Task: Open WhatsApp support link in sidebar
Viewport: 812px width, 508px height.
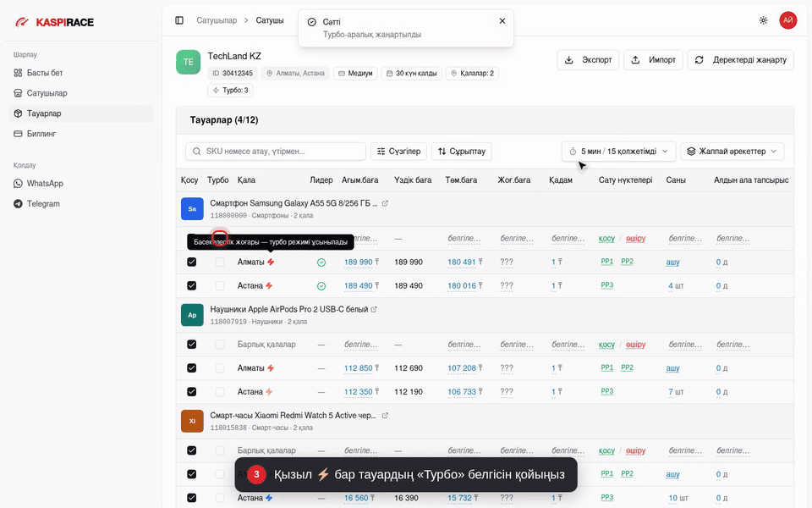Action: click(81, 184)
